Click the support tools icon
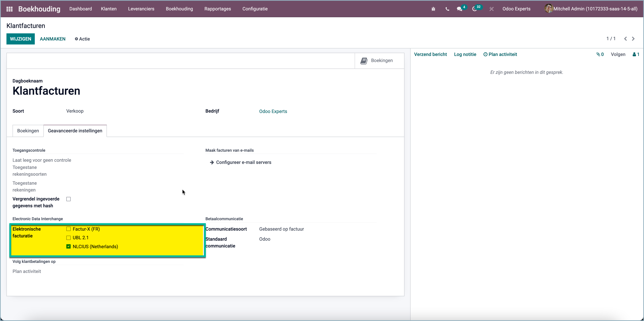644x321 pixels. coord(491,9)
